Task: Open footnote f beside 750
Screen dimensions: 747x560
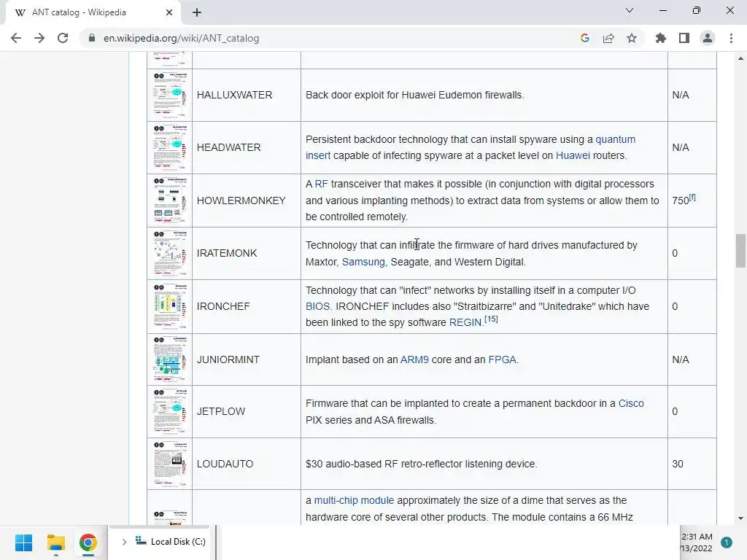Action: pyautogui.click(x=693, y=197)
